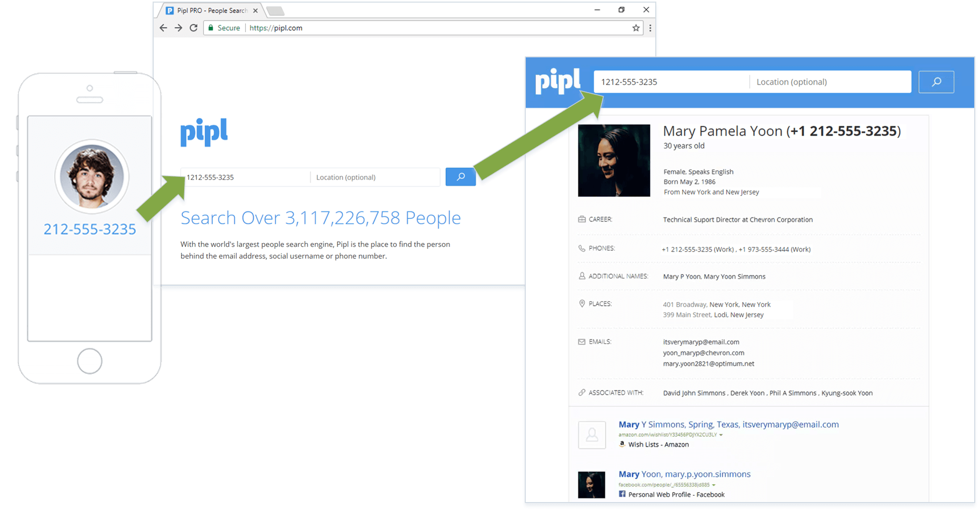Open the Chrome three-dot menu
Viewport: 980px width, 511px height.
[650, 28]
